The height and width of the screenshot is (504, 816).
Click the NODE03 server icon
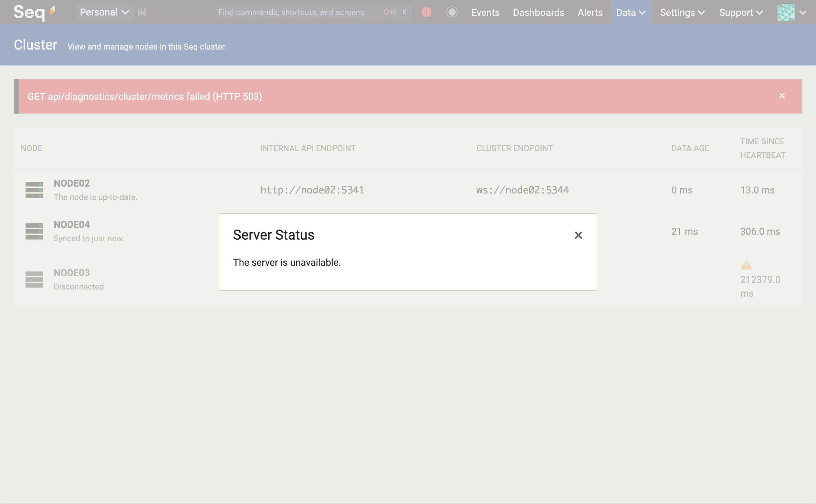(34, 280)
